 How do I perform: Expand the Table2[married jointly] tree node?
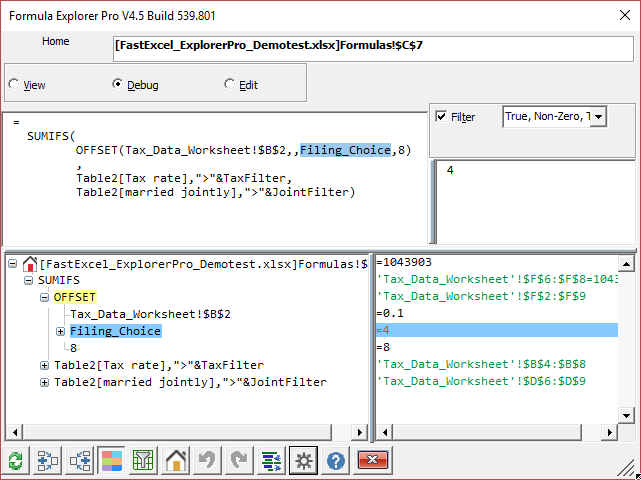(x=44, y=382)
